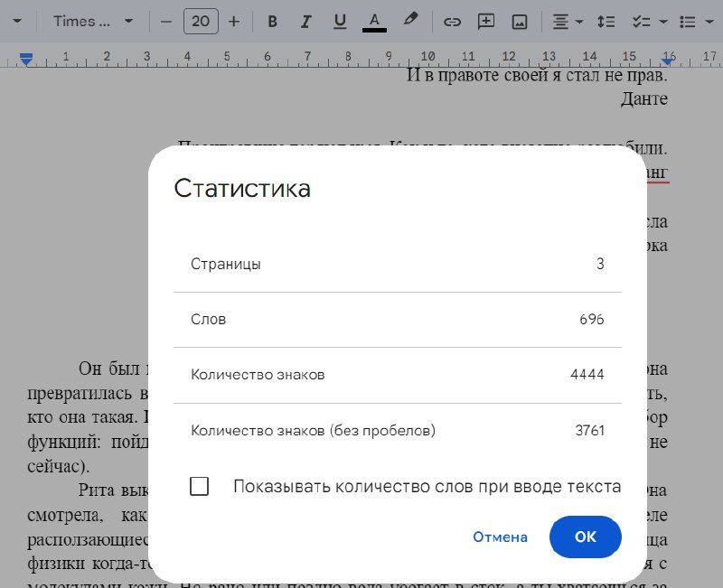Open the dropdown arrow left of the font name
This screenshot has height=588, width=723.
coord(17,21)
